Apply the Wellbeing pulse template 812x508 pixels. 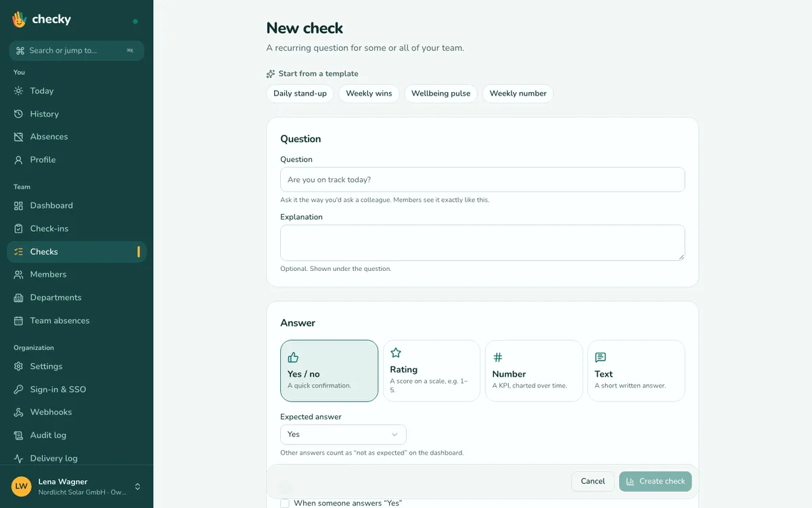[441, 93]
